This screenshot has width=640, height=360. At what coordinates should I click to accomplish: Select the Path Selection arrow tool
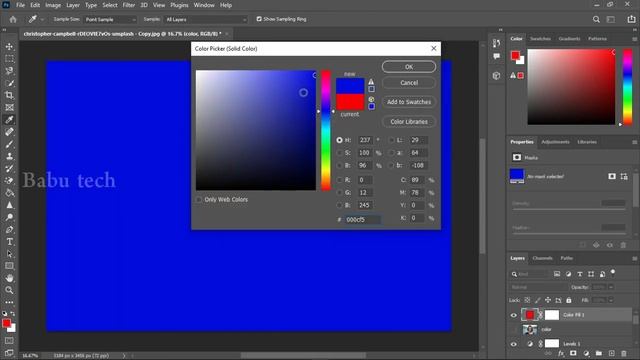click(x=9, y=254)
